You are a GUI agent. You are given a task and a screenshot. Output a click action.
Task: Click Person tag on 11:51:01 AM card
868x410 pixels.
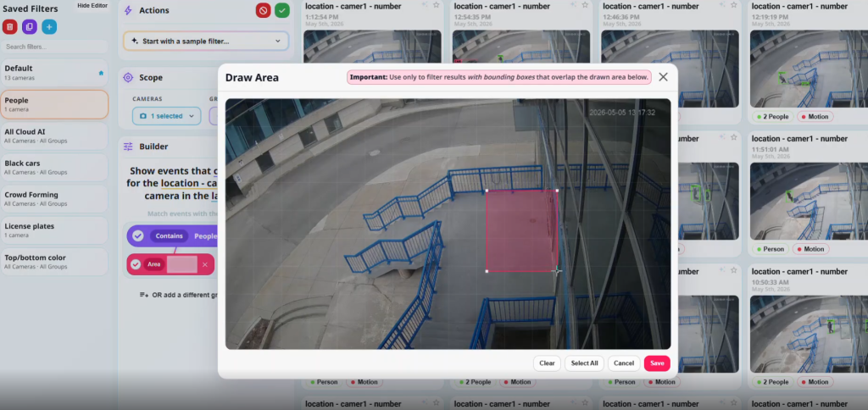(x=770, y=249)
